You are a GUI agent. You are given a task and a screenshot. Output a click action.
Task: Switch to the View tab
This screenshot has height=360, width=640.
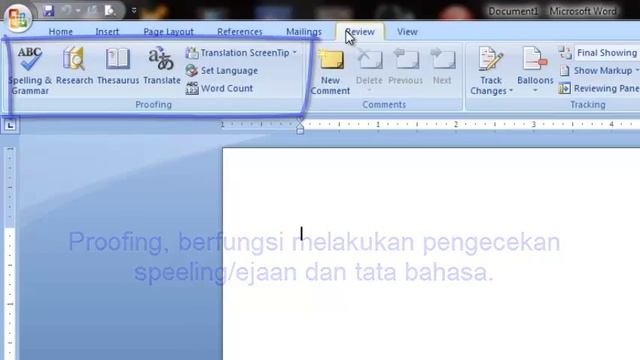407,32
